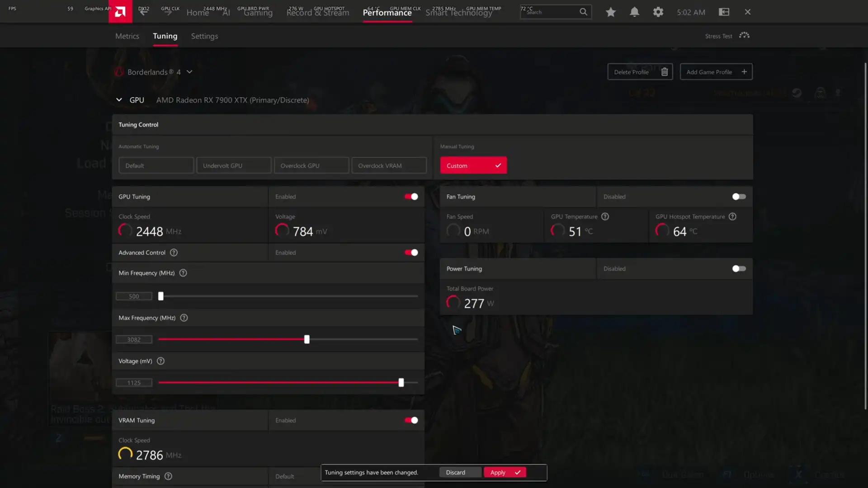
Task: Click the Min Frequency value field
Action: coord(134,296)
